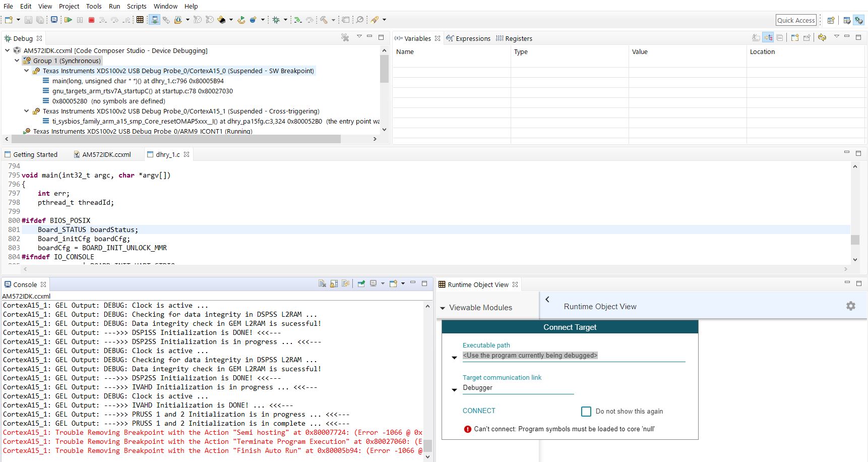Image resolution: width=868 pixels, height=462 pixels.
Task: Check the 'Do not show this again' box
Action: [586, 412]
